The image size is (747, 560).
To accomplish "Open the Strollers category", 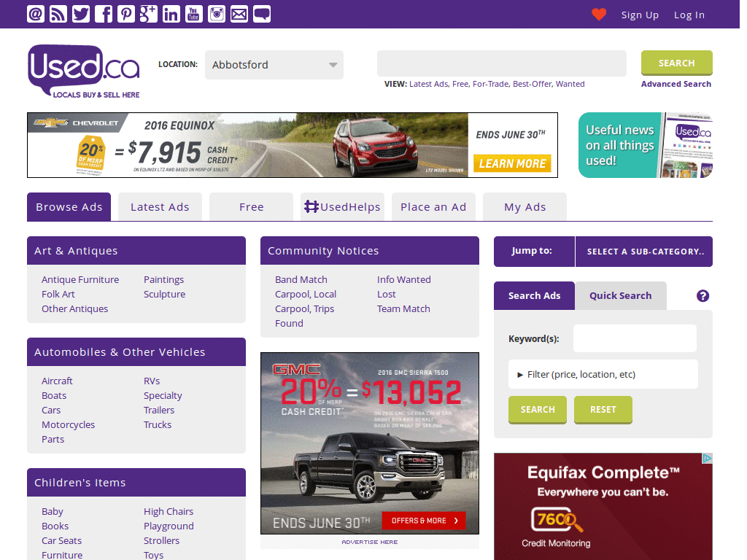I will point(161,540).
